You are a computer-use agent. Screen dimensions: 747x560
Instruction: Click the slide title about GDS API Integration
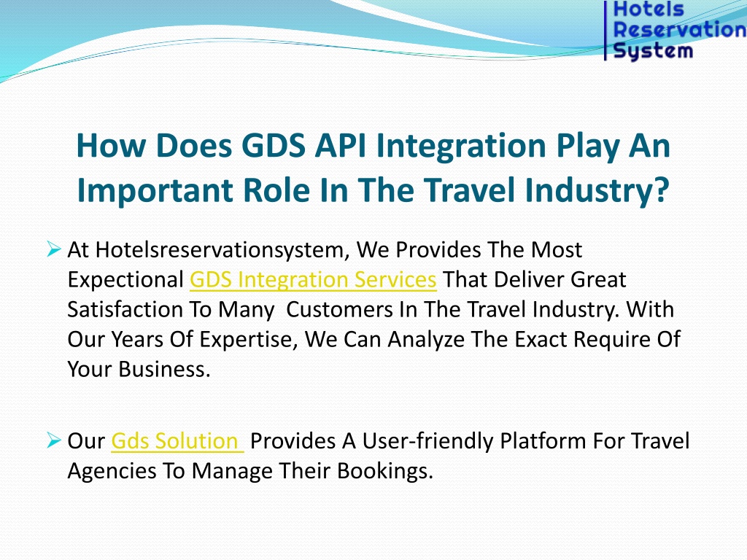coord(373,167)
